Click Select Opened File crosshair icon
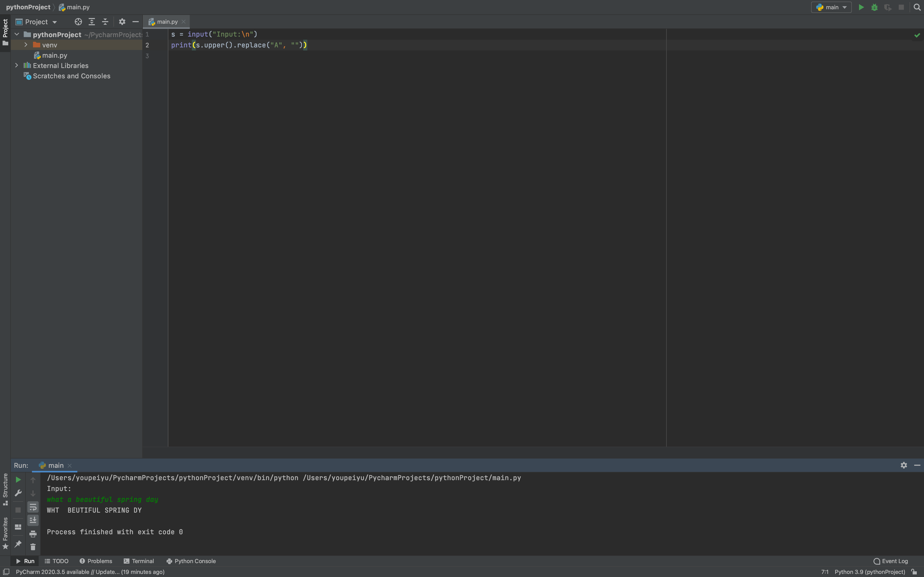924x577 pixels. (78, 22)
